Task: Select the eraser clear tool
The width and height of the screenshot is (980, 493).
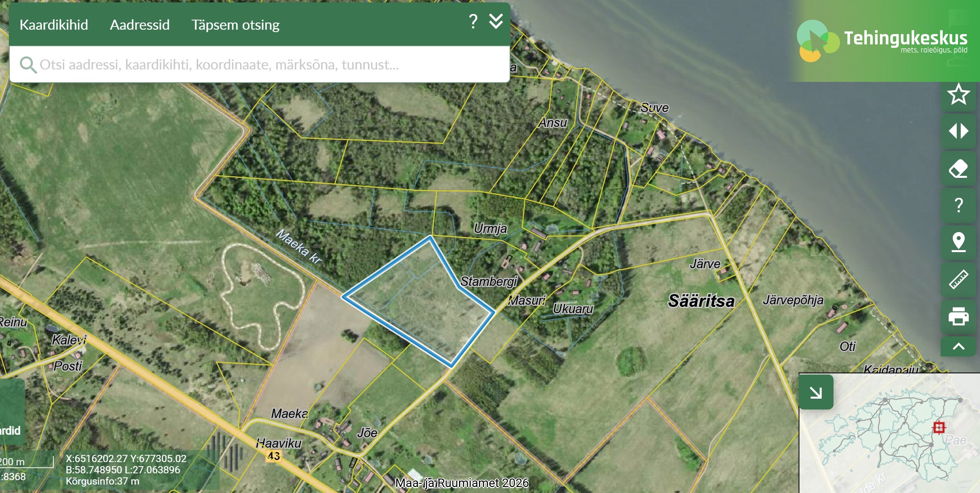Action: coord(958,169)
